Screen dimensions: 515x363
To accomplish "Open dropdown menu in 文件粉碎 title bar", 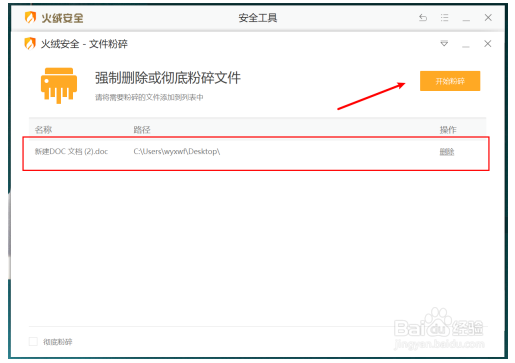I will (444, 44).
